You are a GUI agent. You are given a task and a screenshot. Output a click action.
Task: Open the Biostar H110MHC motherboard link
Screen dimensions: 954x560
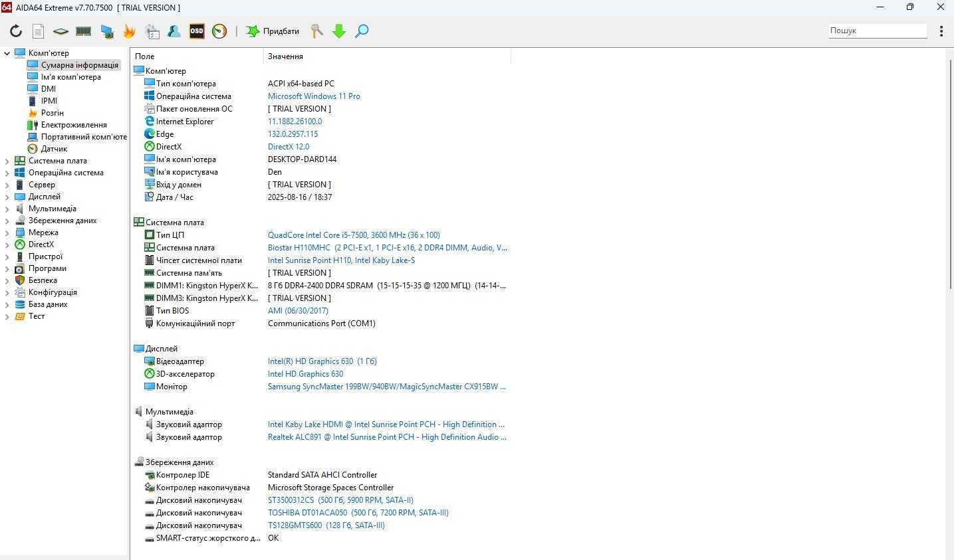point(388,248)
